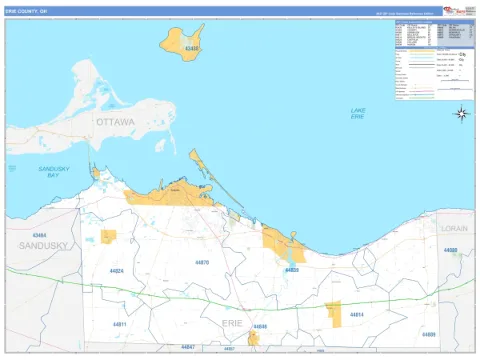Click the SANDUSKY BAY water label

(54, 172)
